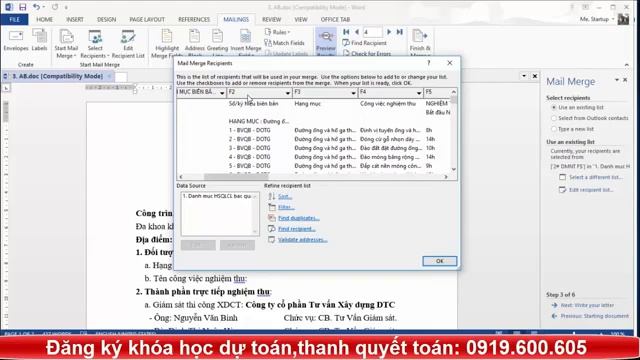The width and height of the screenshot is (640, 360).
Task: Click OK in Mail Merge Recipients
Action: pos(440,261)
